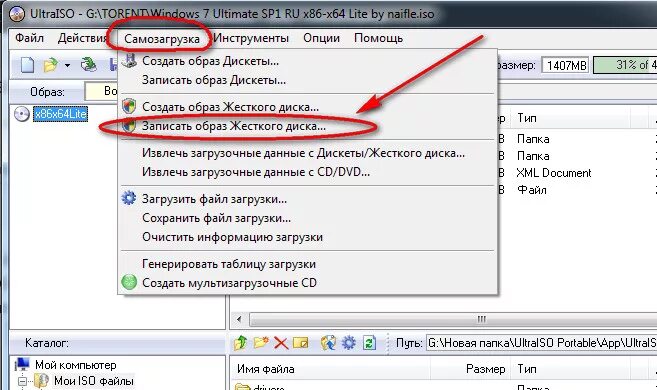
Task: Open the Помощь menu
Action: click(378, 38)
